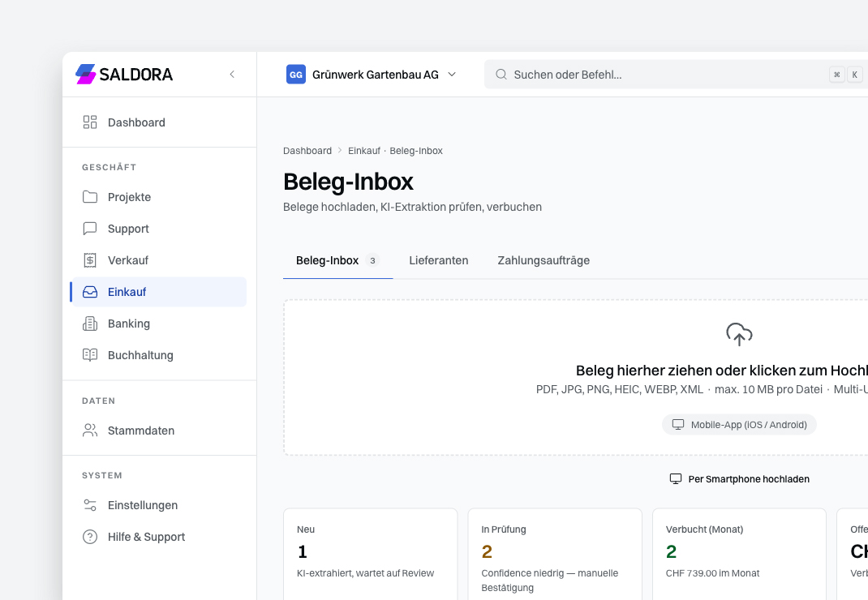Click the 'max. 10 MB pro Datei' text
The height and width of the screenshot is (600, 868).
[768, 389]
